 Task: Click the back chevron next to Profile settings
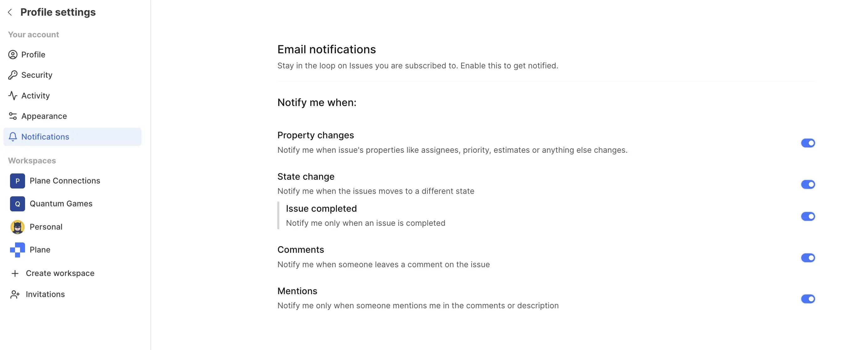pyautogui.click(x=10, y=12)
